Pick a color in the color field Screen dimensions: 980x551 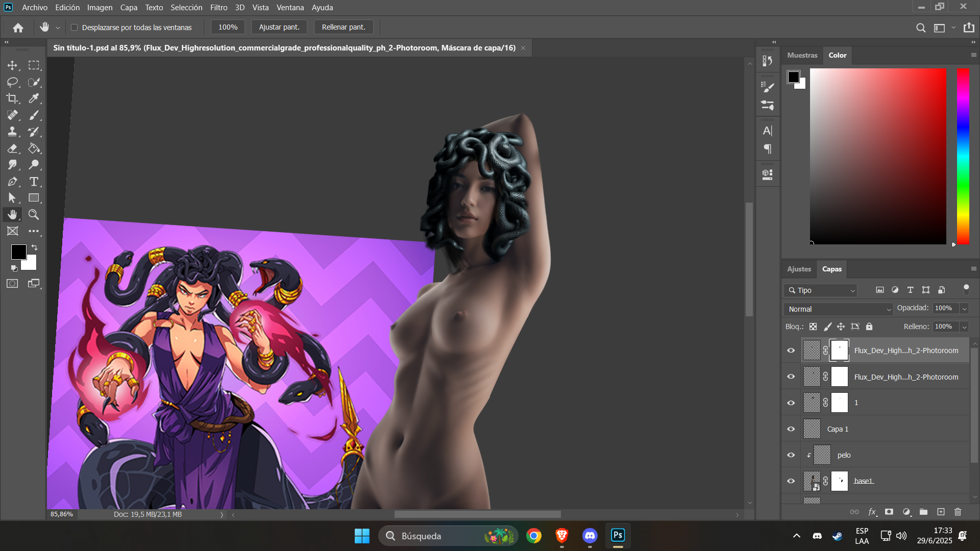878,156
